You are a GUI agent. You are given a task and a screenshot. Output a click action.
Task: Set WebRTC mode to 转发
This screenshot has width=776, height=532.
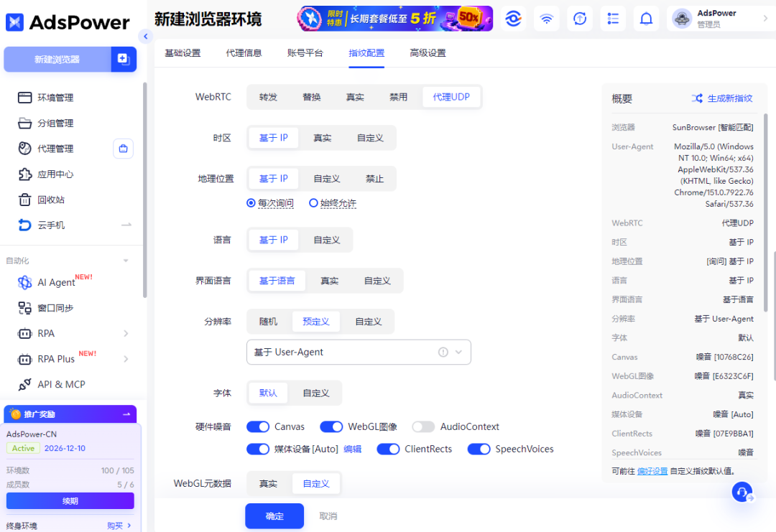(x=268, y=97)
